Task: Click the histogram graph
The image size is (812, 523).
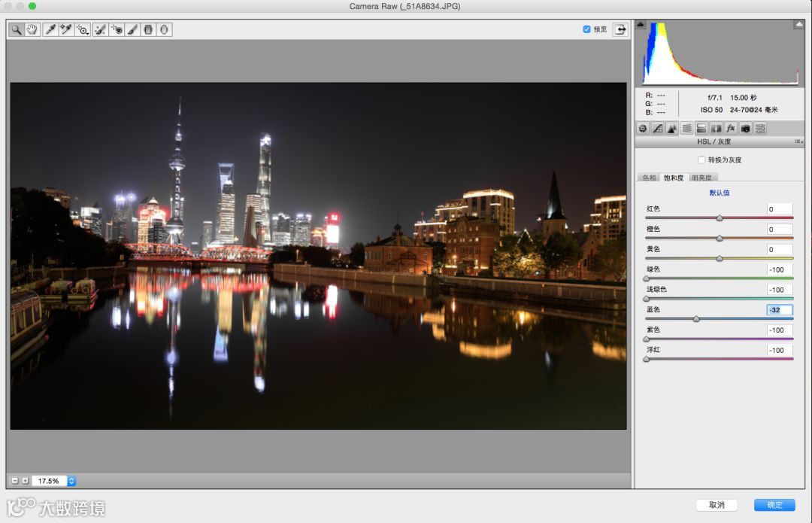Action: coord(720,53)
